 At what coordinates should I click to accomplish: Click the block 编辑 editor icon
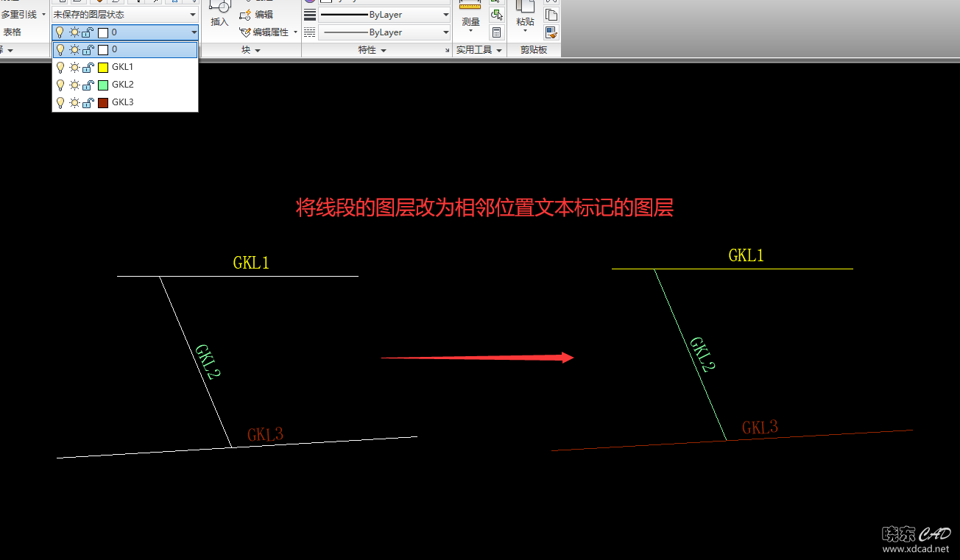tap(245, 15)
